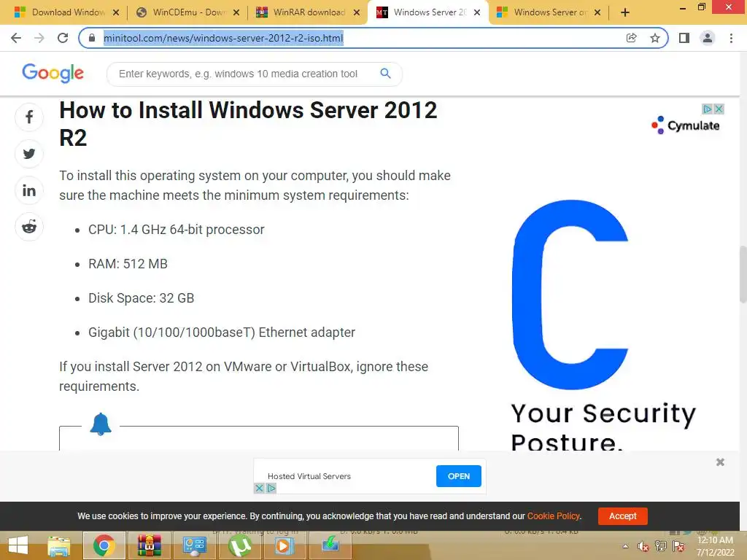Viewport: 747px width, 560px height.
Task: Share the article on Twitter
Action: point(29,154)
